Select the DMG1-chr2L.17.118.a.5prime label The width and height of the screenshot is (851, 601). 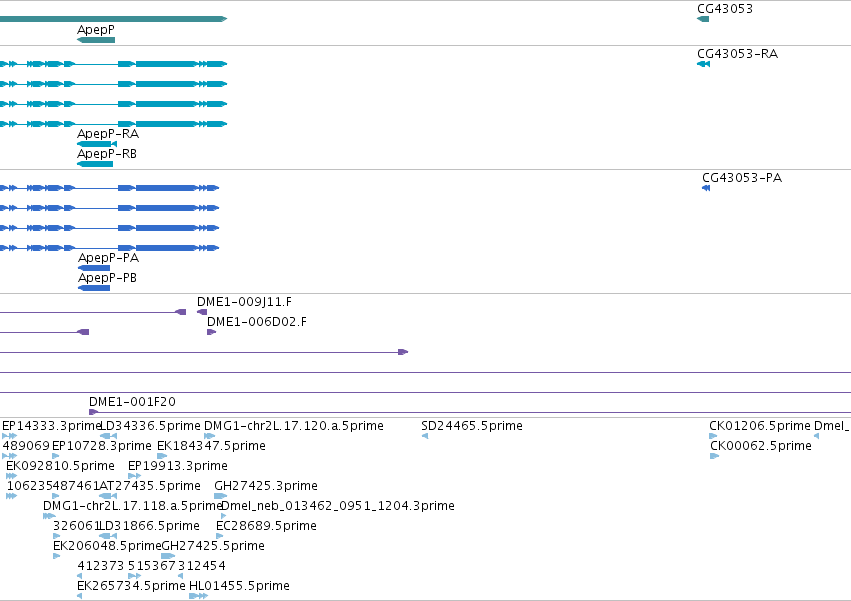pos(133,506)
